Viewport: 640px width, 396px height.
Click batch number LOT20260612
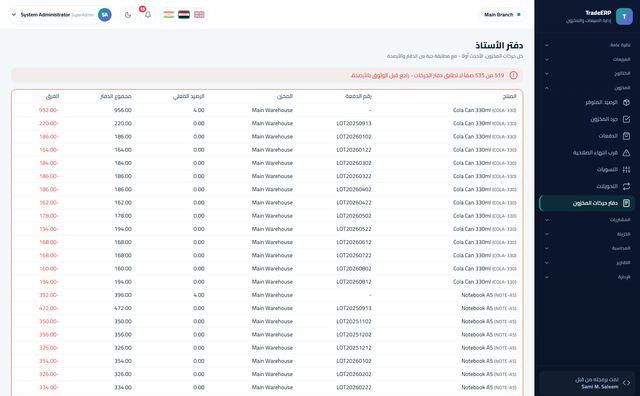tap(354, 242)
